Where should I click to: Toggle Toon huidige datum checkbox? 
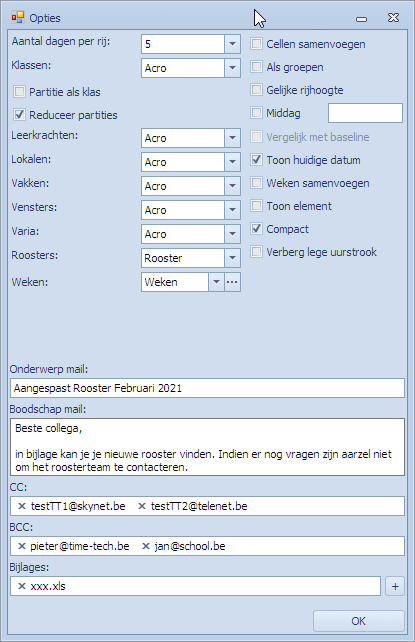[256, 160]
